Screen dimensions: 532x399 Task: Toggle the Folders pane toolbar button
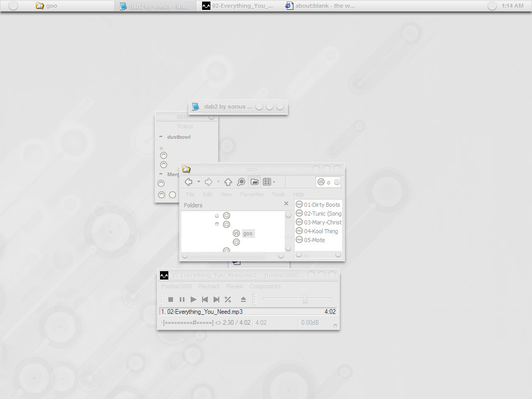255,182
